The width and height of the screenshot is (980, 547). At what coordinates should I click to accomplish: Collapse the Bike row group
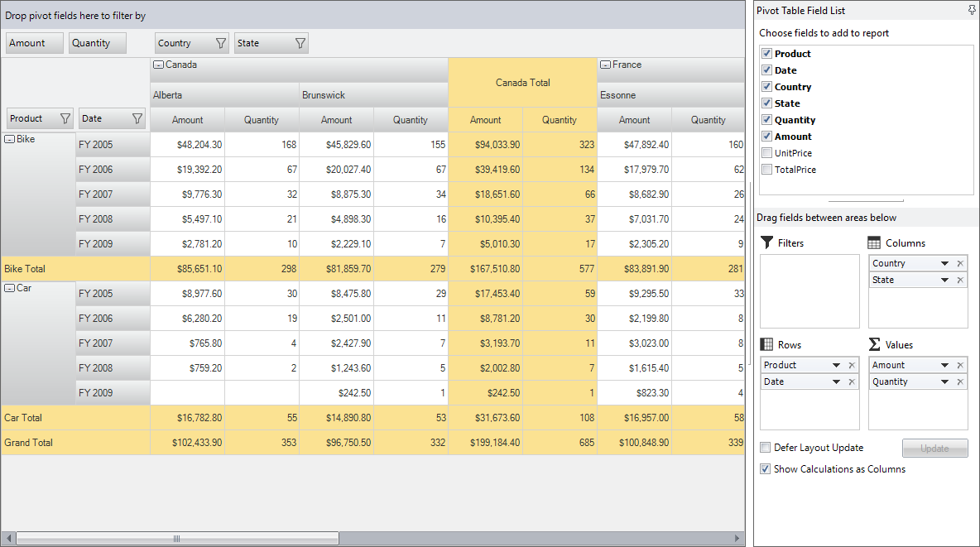pyautogui.click(x=10, y=139)
